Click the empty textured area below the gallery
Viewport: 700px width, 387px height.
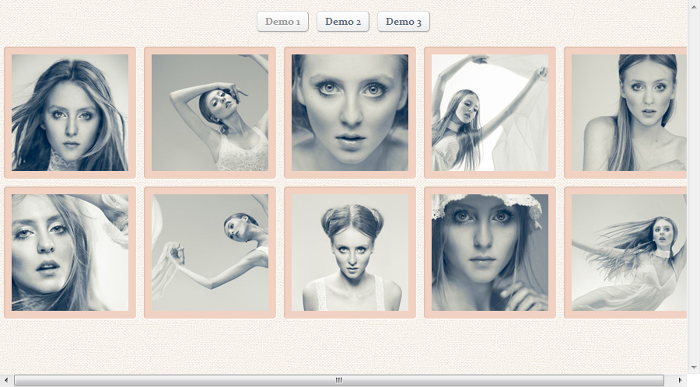[x=344, y=346]
